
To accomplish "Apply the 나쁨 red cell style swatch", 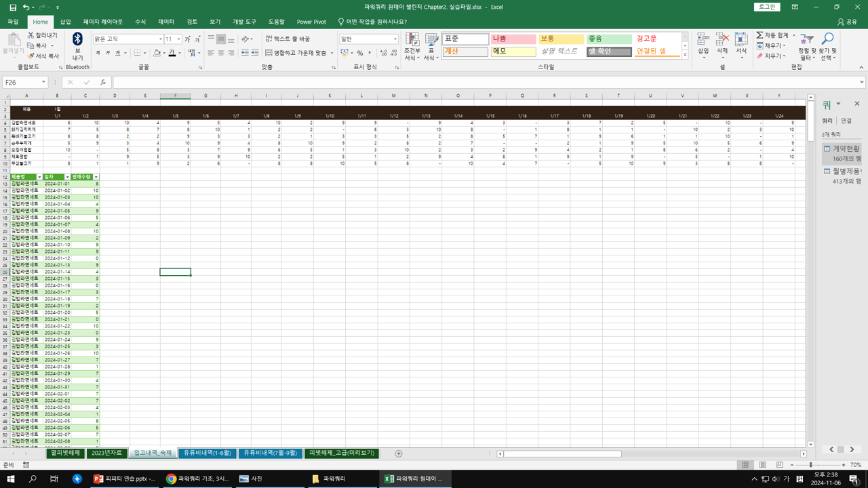I will click(513, 39).
